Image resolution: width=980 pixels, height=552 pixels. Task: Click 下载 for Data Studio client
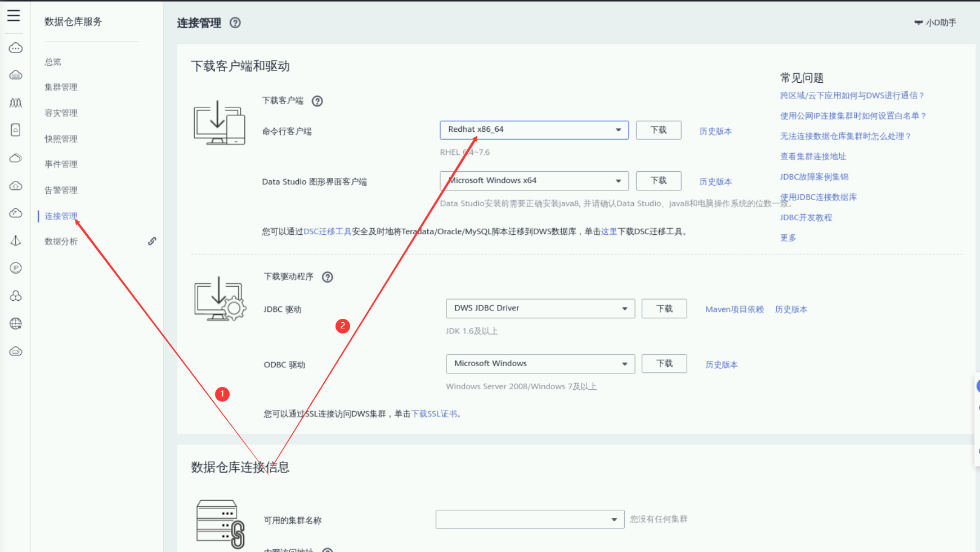pos(659,181)
